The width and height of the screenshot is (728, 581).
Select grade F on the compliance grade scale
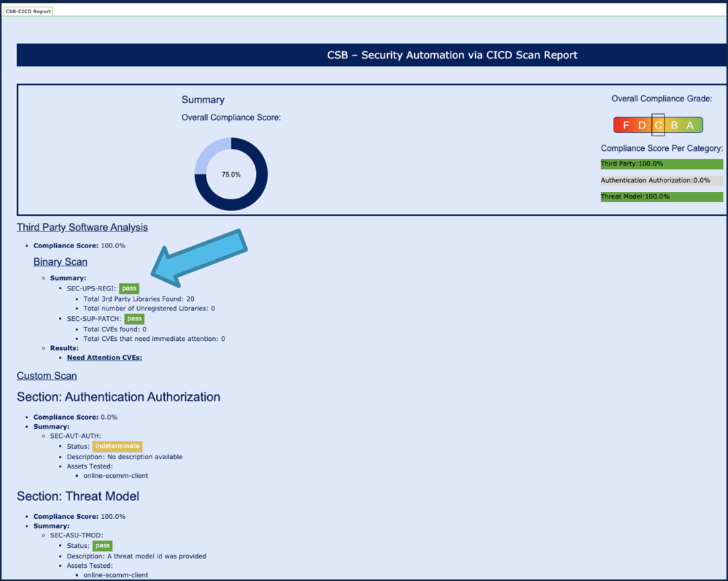626,125
